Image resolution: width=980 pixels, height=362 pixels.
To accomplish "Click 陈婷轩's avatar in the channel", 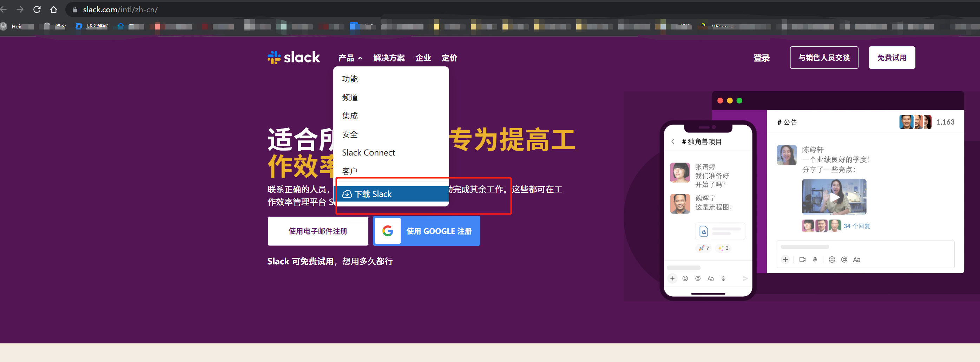I will coord(787,155).
